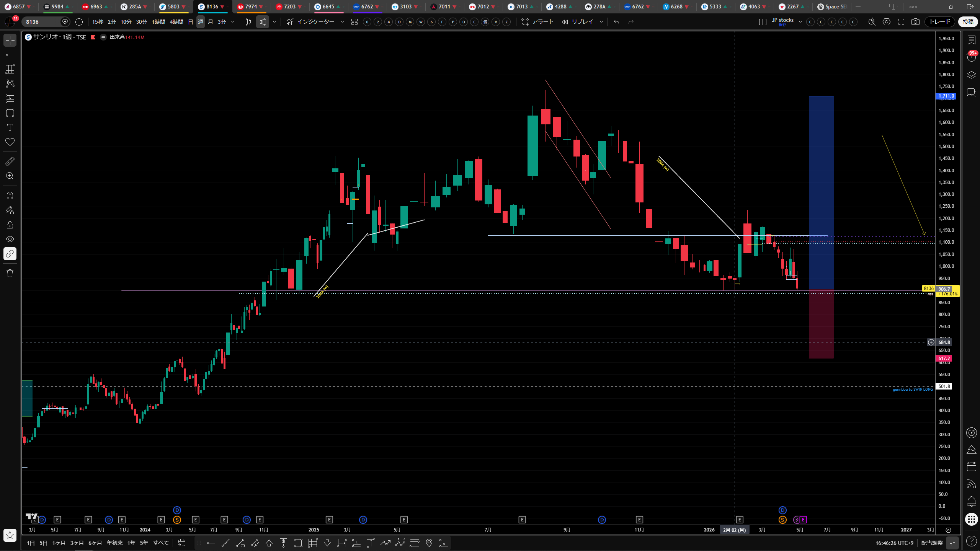The height and width of the screenshot is (551, 980).
Task: Collapse the 出来高 volume indicator legend
Action: coord(103,37)
